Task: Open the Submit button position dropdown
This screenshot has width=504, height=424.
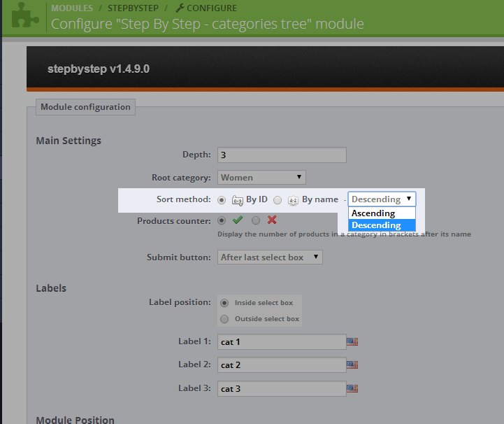Action: pos(270,257)
